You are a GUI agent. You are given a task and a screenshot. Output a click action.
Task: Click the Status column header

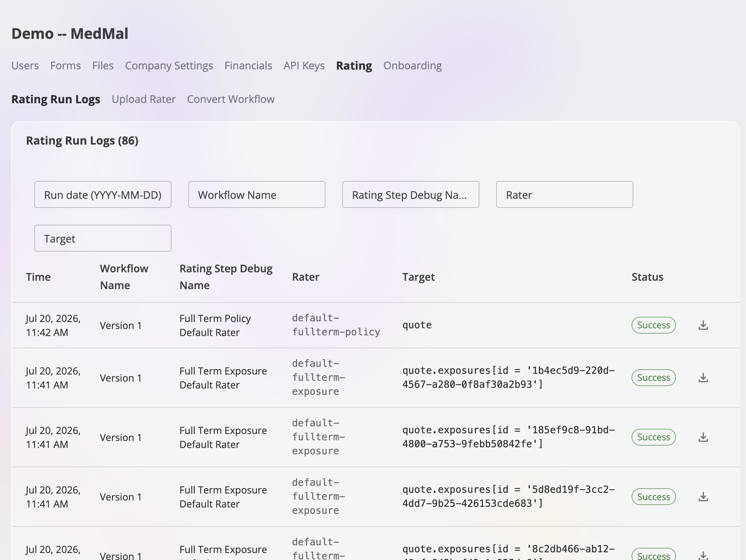tap(648, 277)
